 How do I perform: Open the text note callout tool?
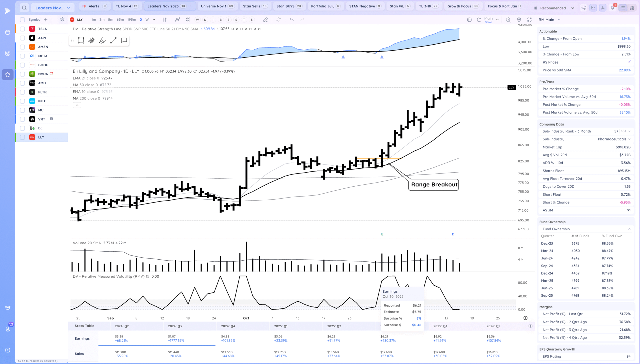pos(124,40)
